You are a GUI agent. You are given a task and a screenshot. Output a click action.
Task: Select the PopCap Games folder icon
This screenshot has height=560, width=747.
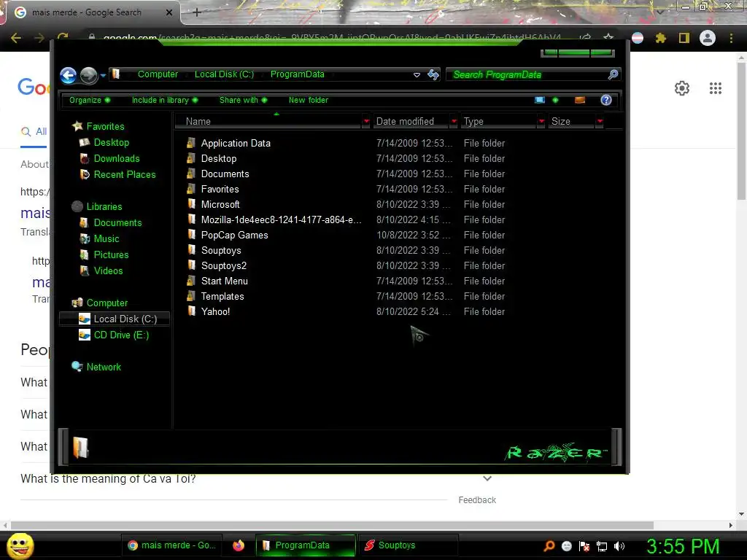coord(191,235)
